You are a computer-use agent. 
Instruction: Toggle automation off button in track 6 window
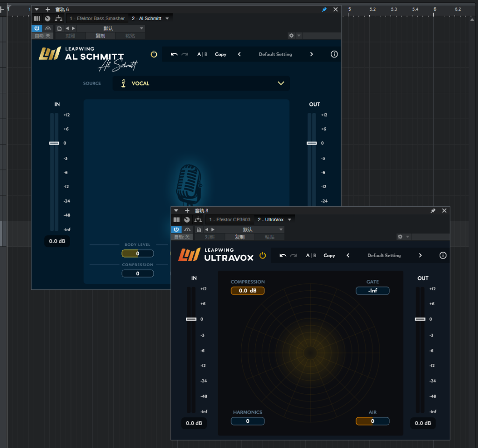click(x=42, y=35)
